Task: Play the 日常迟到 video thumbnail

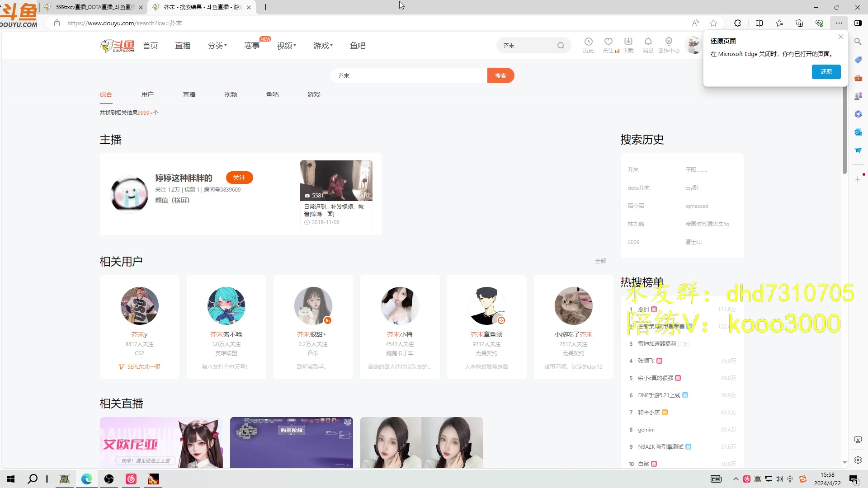Action: (x=336, y=180)
